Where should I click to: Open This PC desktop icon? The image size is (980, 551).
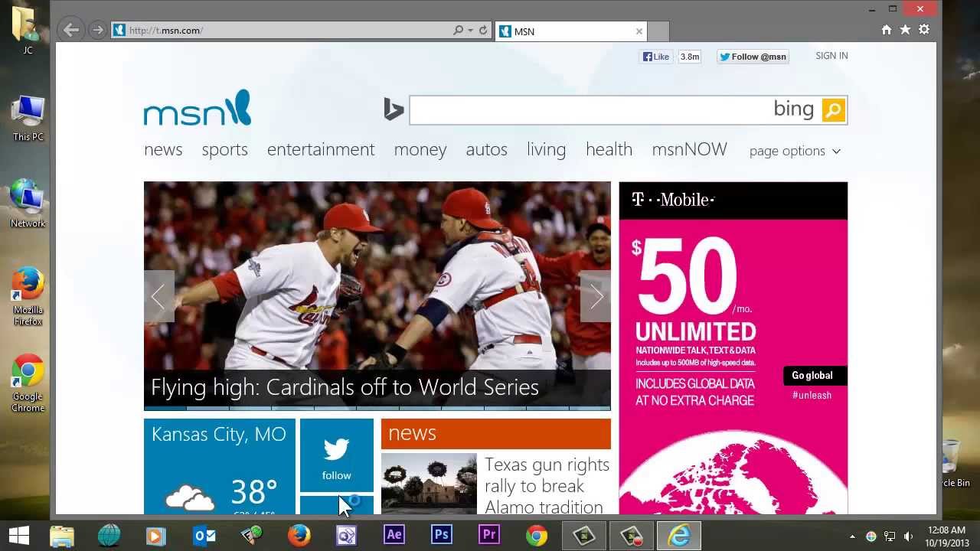pos(28,119)
